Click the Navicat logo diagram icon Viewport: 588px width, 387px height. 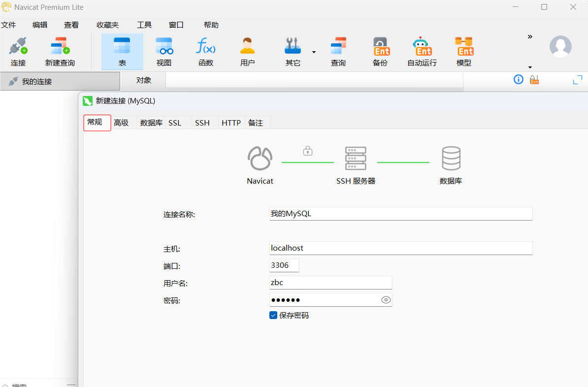260,158
